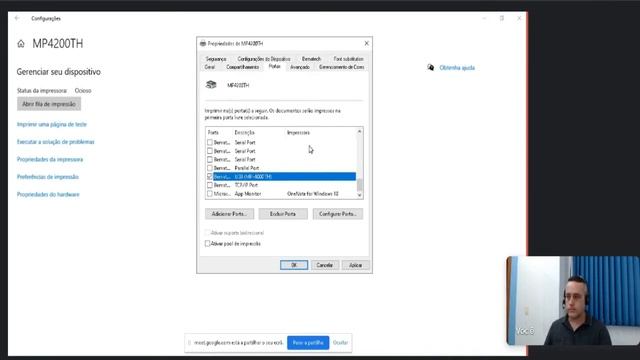Check the Parallel Port checkbox
Viewport: 640px width, 360px height.
pos(210,168)
